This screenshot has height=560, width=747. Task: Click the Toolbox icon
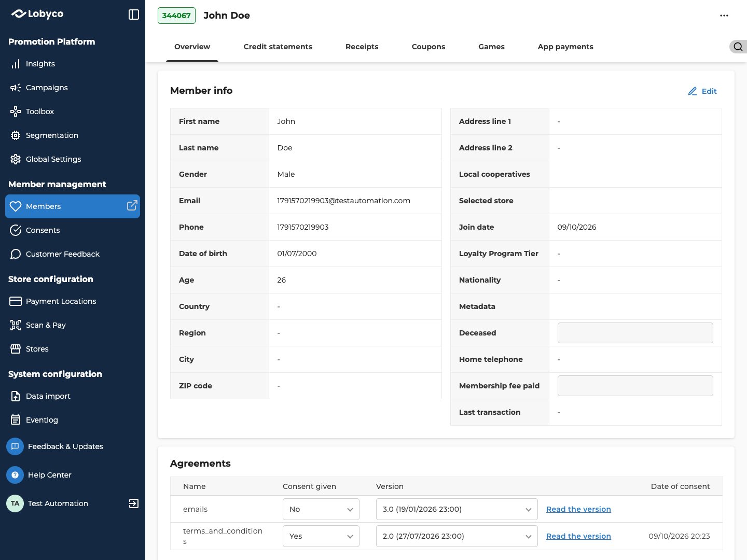[x=16, y=111]
